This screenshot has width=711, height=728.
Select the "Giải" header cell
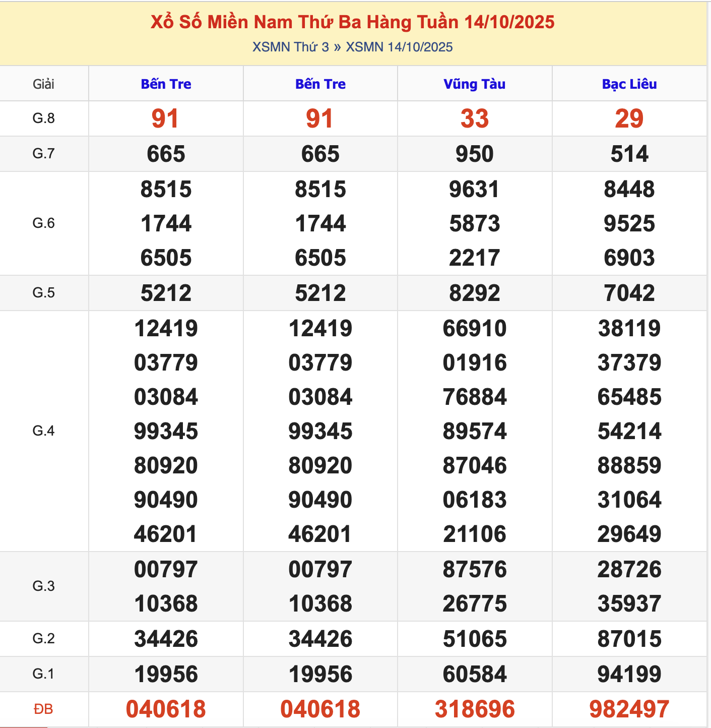tap(44, 84)
